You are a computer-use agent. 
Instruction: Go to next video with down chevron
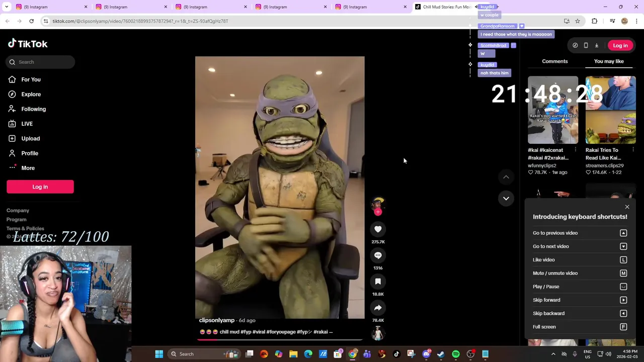506,199
